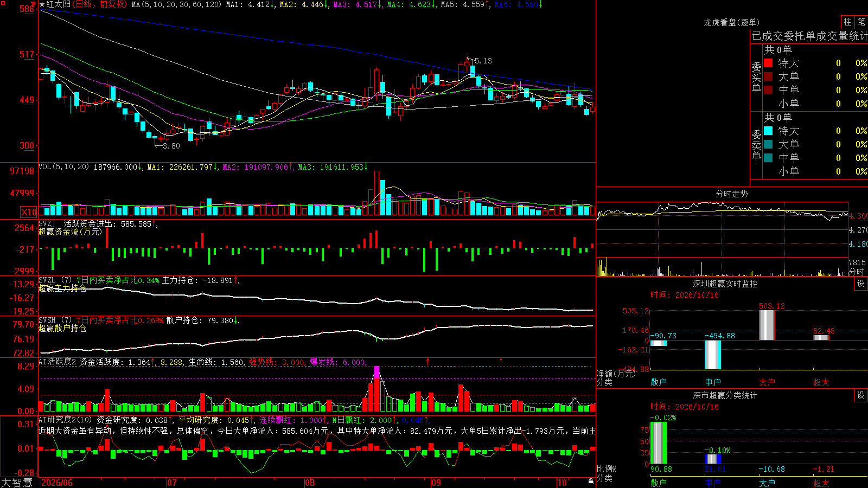Viewport: 868px width, 488px height.
Task: Click the 已成交委托单成交量统计 header
Action: [809, 36]
